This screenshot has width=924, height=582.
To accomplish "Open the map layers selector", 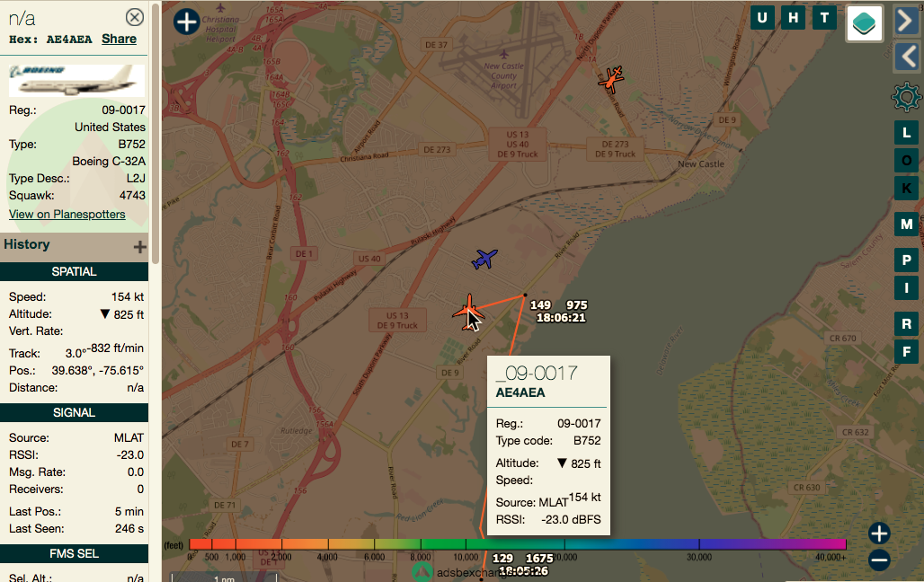I will [x=865, y=23].
